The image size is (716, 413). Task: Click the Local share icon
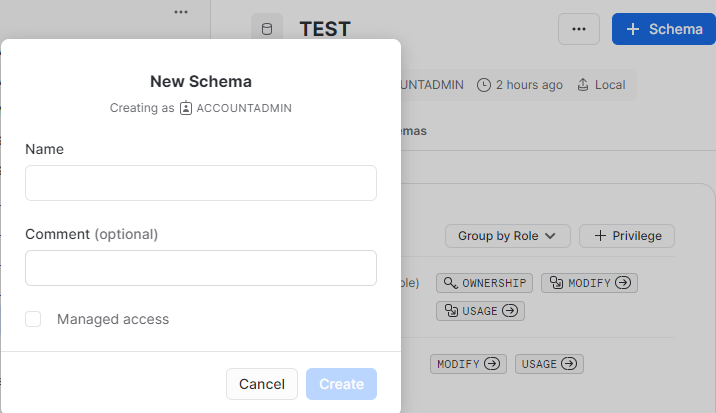click(583, 85)
